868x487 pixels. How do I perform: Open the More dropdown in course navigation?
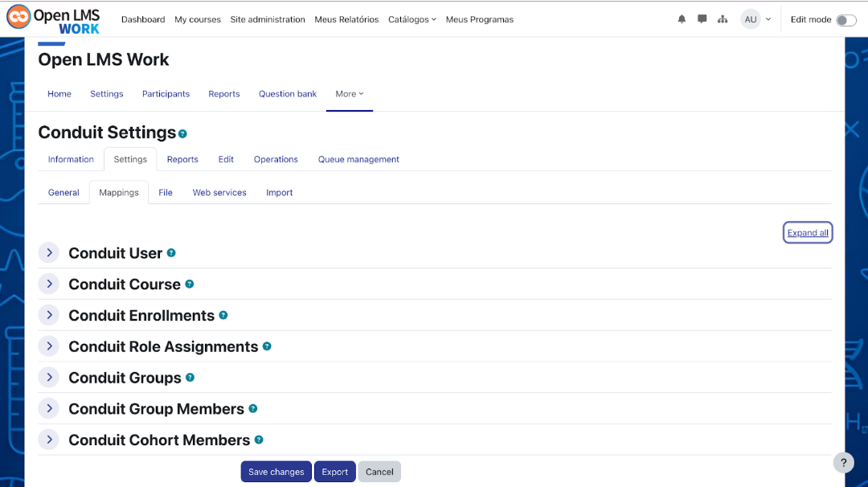click(x=350, y=94)
